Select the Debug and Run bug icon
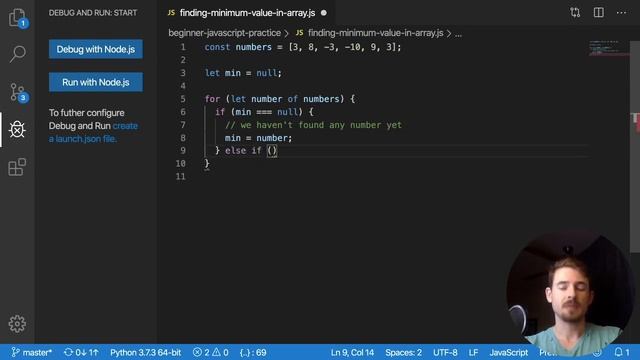640x360 pixels. (x=17, y=129)
